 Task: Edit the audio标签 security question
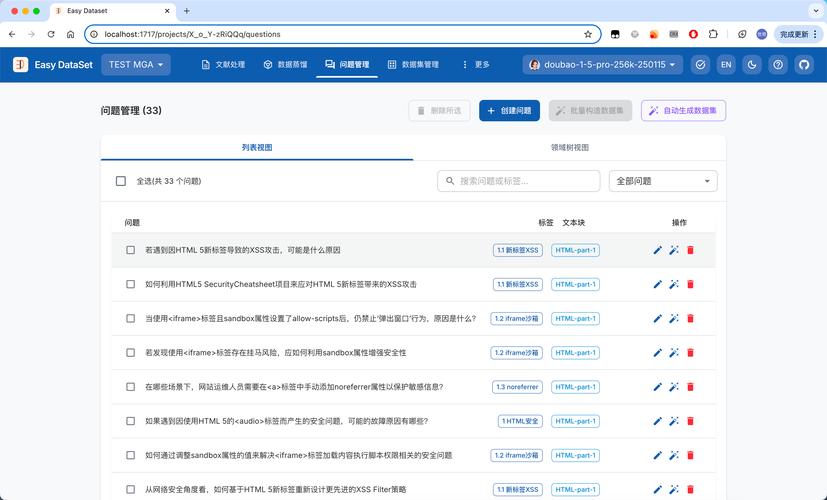click(x=657, y=421)
